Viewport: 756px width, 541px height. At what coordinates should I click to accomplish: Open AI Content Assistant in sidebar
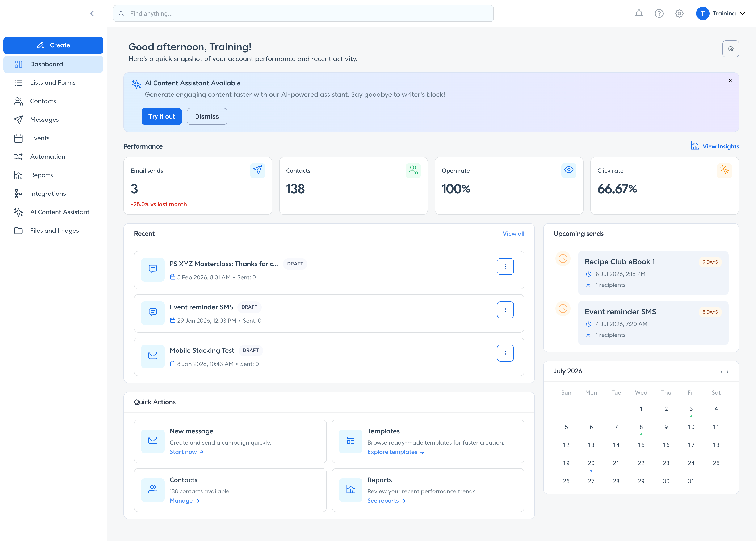tap(53, 212)
